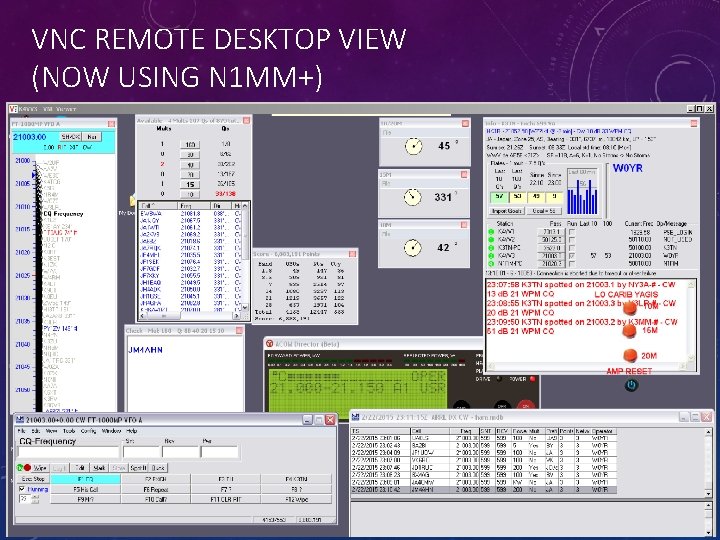This screenshot has width=720, height=540.
Task: Click the F12 Wipe button
Action: point(296,499)
